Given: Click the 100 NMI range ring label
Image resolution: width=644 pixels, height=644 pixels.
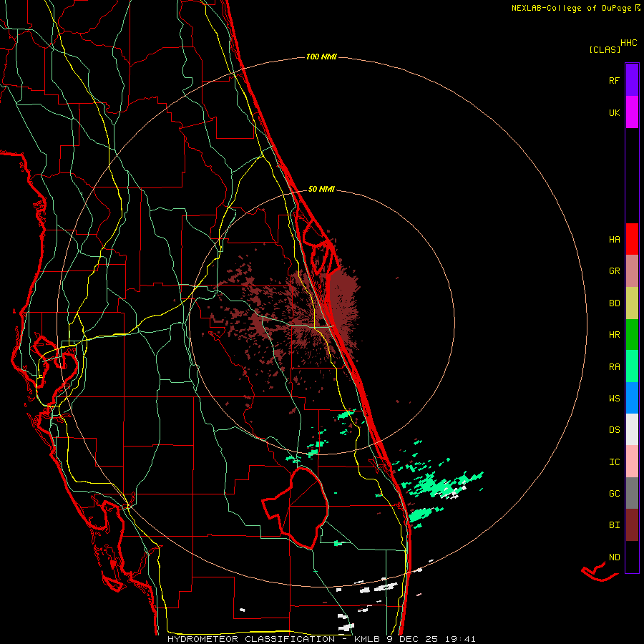Looking at the screenshot, I should pos(321,57).
